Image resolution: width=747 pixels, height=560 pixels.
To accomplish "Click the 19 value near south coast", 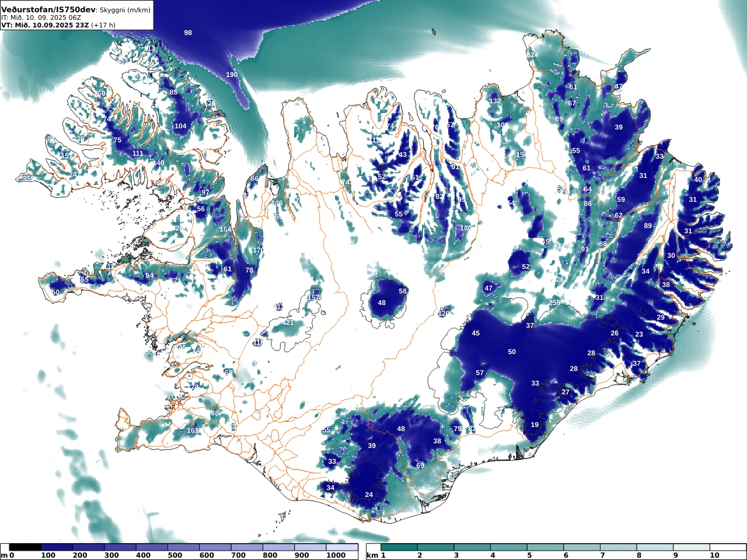I will click(x=535, y=425).
